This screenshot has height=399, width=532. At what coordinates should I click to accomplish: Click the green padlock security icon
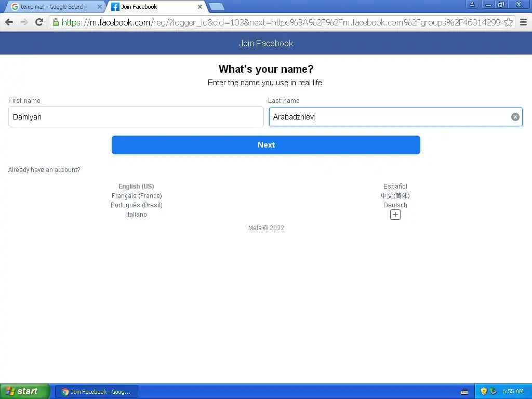coord(56,22)
